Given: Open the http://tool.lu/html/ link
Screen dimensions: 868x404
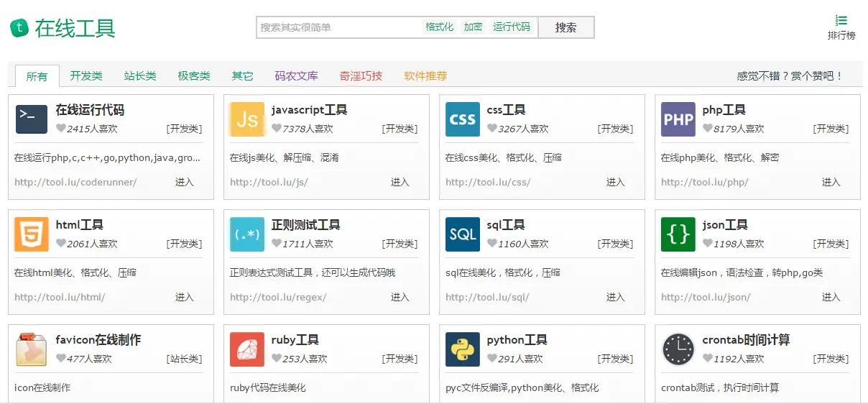Looking at the screenshot, I should point(60,298).
